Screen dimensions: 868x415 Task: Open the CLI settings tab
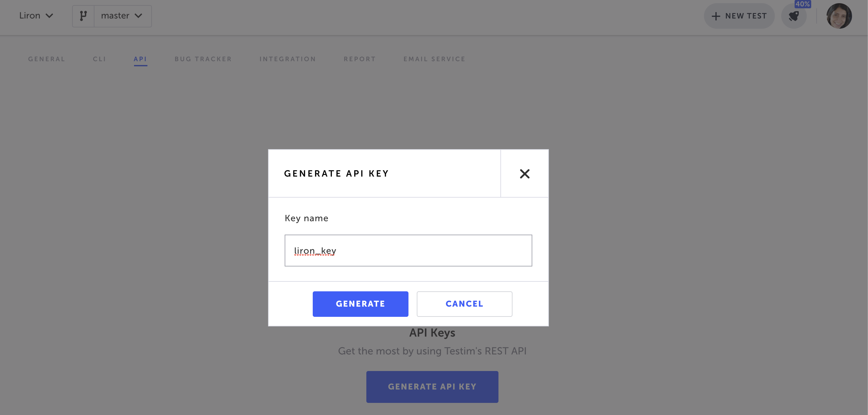(x=99, y=59)
